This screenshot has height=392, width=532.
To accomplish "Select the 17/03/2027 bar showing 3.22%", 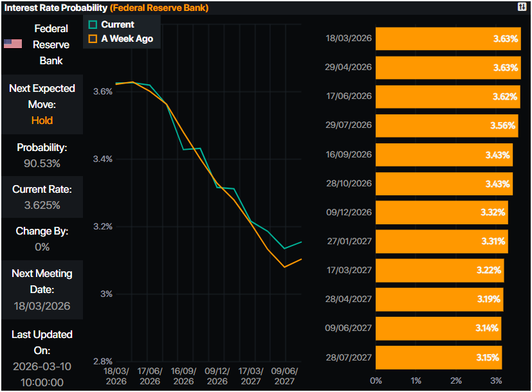I will [x=440, y=270].
